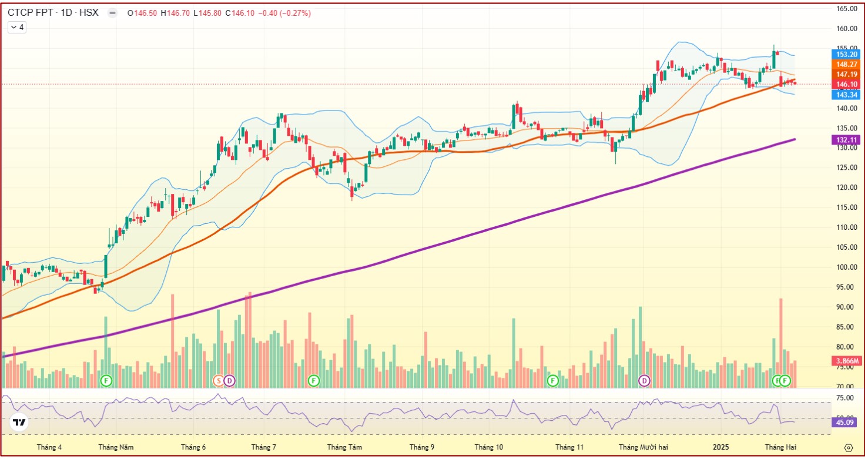Click the Tháng 7 time axis label
868x459 pixels.
[264, 447]
